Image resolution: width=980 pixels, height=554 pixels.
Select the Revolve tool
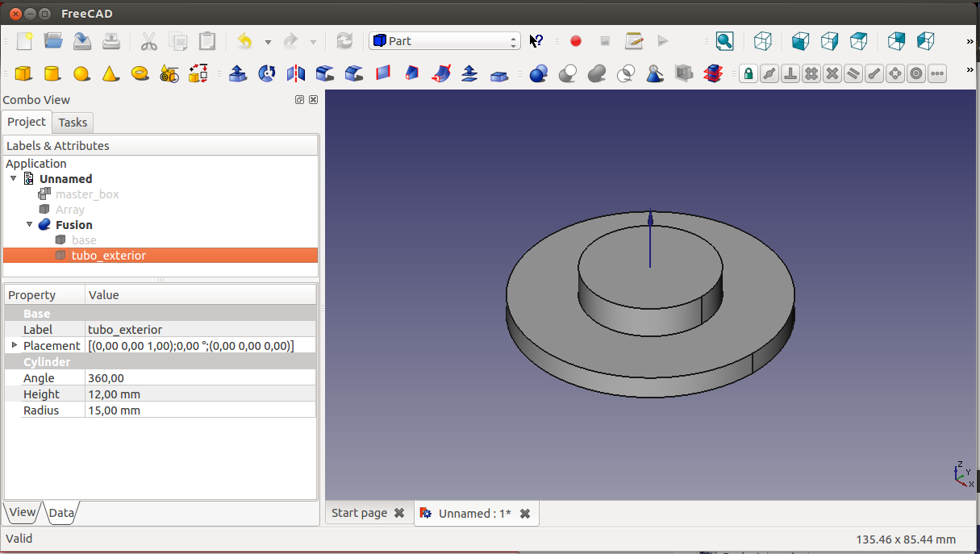267,74
